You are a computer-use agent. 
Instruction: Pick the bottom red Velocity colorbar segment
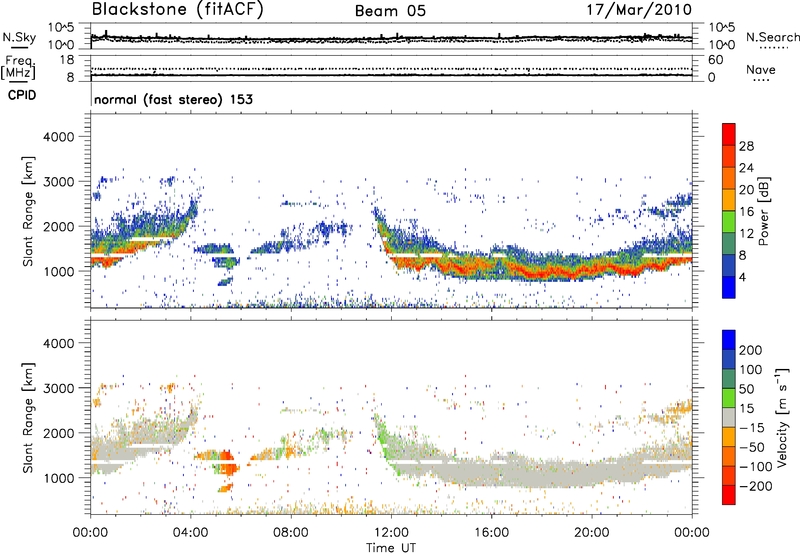pos(729,495)
